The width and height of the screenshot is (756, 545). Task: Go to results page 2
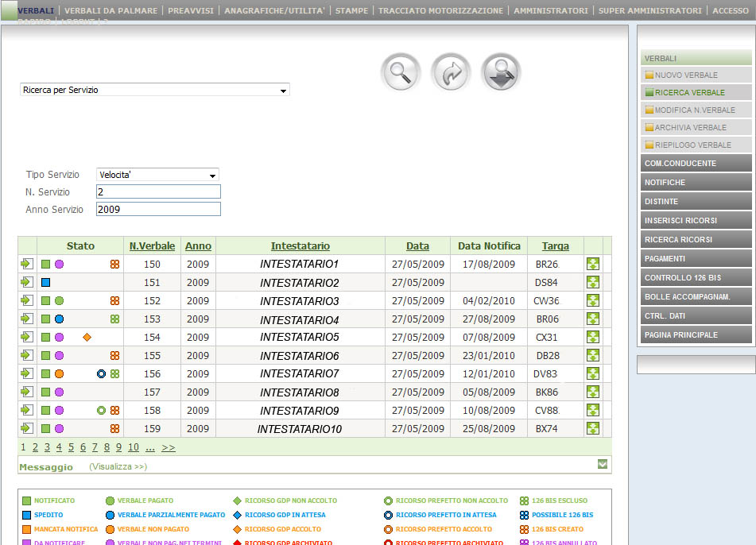pos(35,447)
